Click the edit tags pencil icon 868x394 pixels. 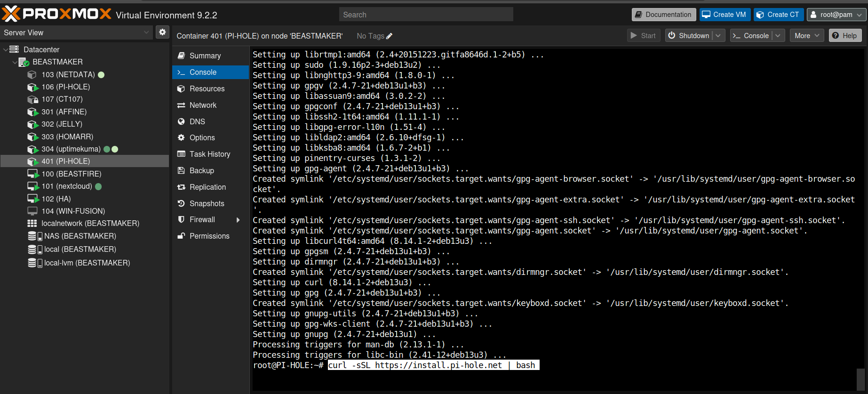389,36
